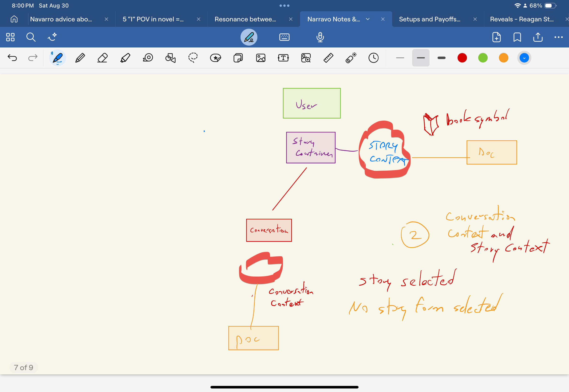Bookmark this page
The width and height of the screenshot is (569, 392).
click(517, 37)
